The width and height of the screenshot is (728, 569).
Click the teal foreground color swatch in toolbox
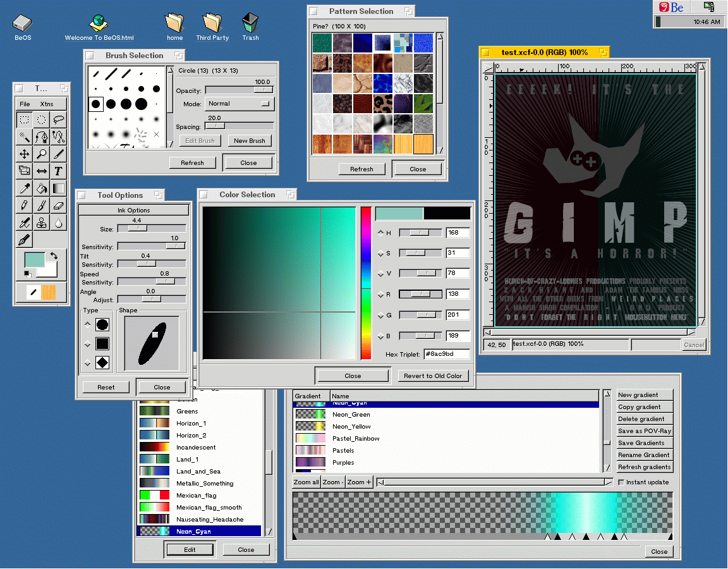click(34, 260)
